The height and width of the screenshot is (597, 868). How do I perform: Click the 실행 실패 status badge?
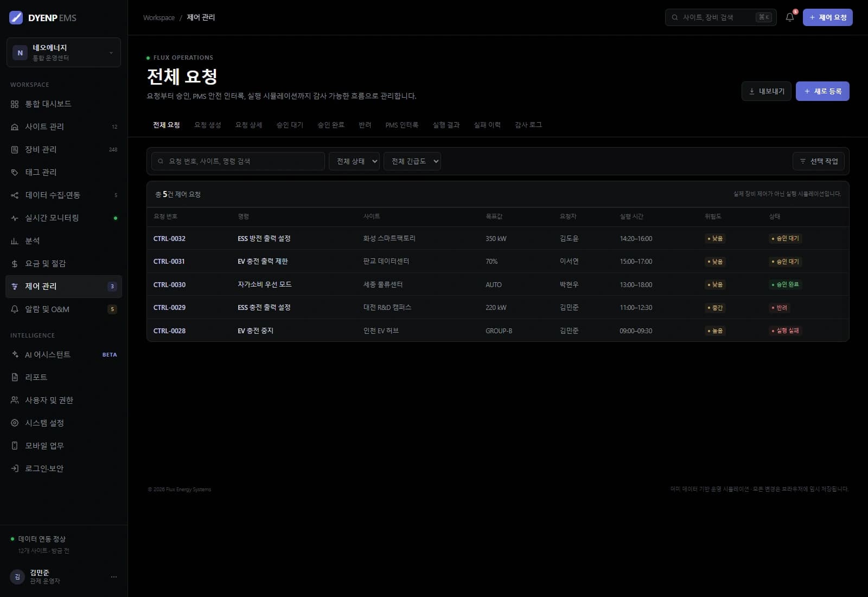pos(785,331)
